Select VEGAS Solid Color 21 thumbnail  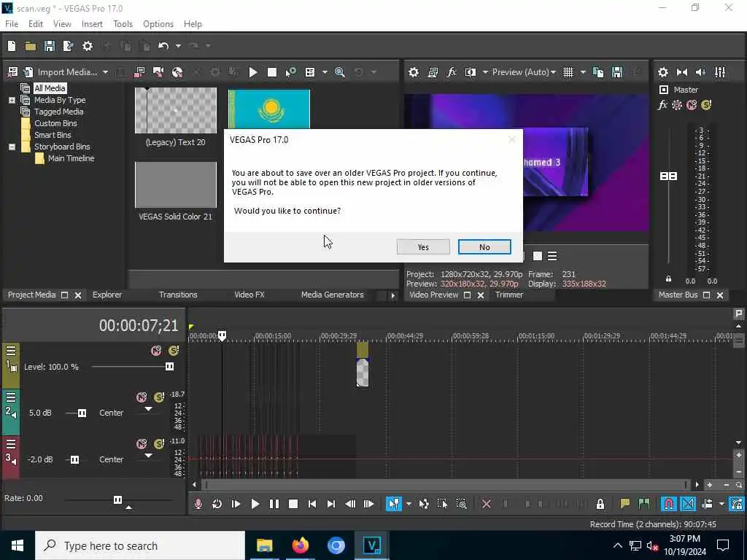(x=175, y=184)
